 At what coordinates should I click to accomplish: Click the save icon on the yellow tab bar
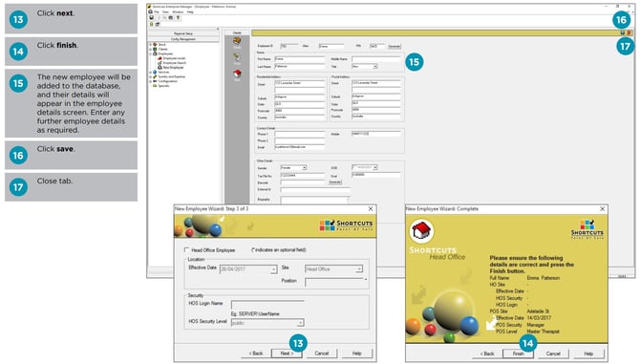[x=623, y=32]
